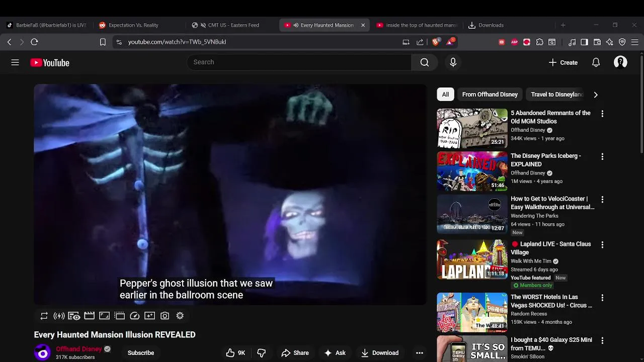Screen dimensions: 644x362
Task: Open Lapland LIVE Santa Claus Village video
Action: 551,248
